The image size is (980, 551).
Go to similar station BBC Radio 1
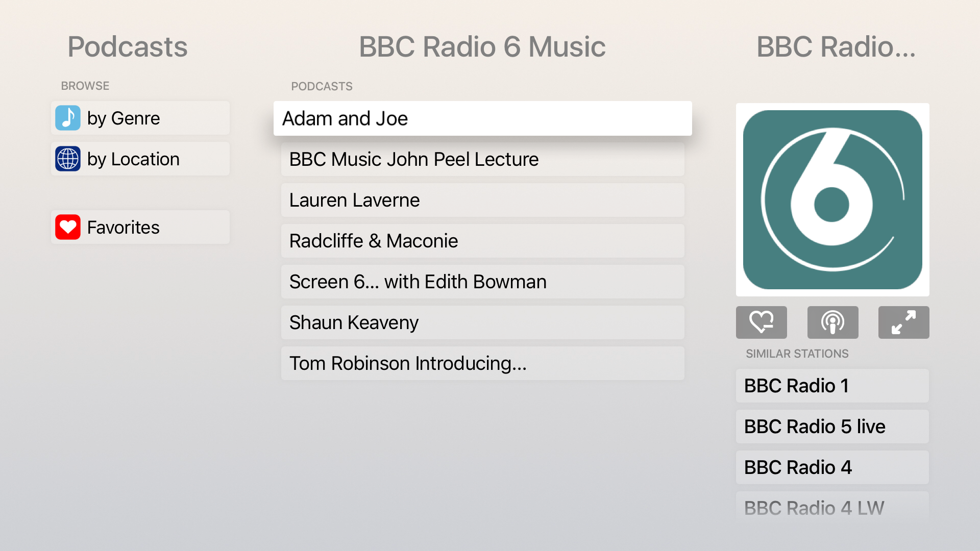point(832,386)
